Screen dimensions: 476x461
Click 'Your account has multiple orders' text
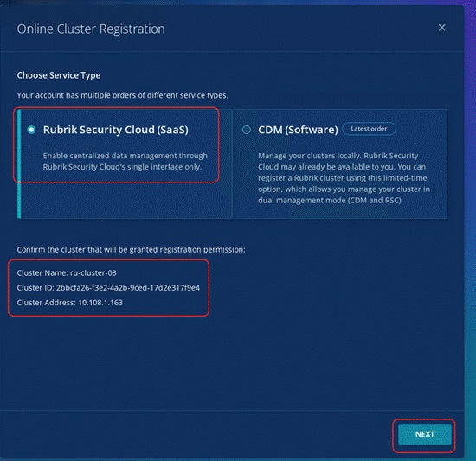(122, 95)
